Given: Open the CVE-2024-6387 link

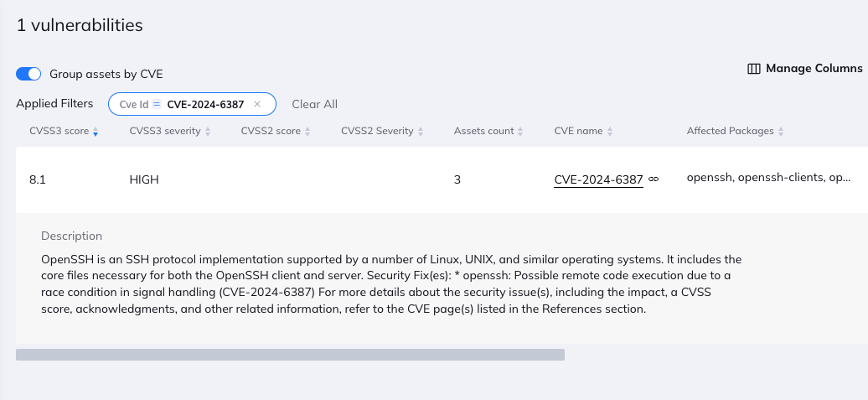Looking at the screenshot, I should pyautogui.click(x=598, y=179).
